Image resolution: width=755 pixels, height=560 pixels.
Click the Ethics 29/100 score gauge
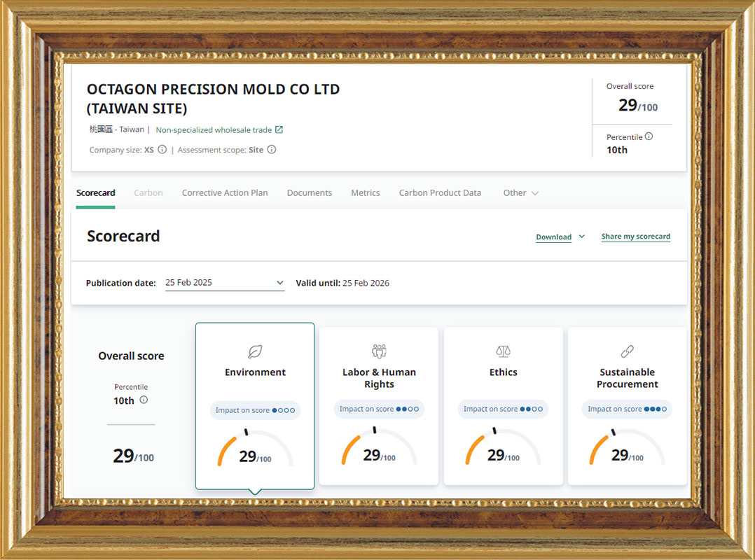pyautogui.click(x=503, y=446)
